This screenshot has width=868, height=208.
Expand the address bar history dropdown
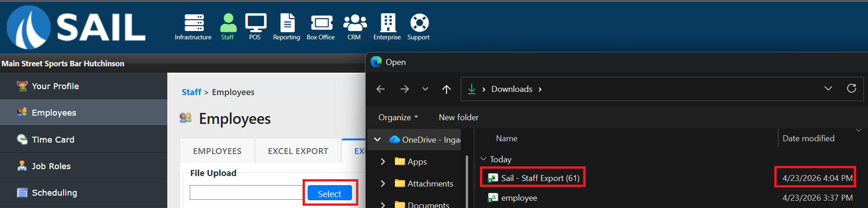pos(828,89)
